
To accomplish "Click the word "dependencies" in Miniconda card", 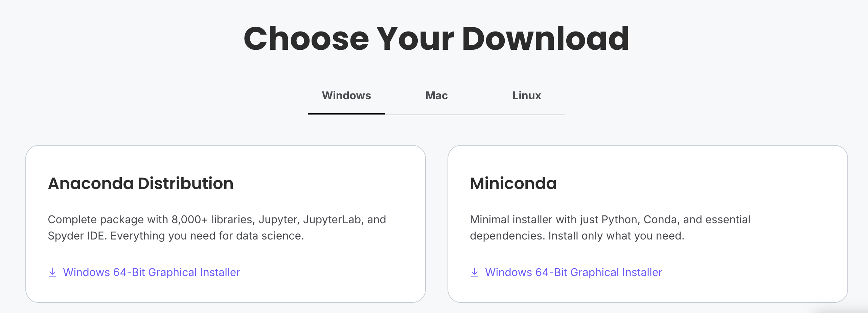I will pos(507,236).
